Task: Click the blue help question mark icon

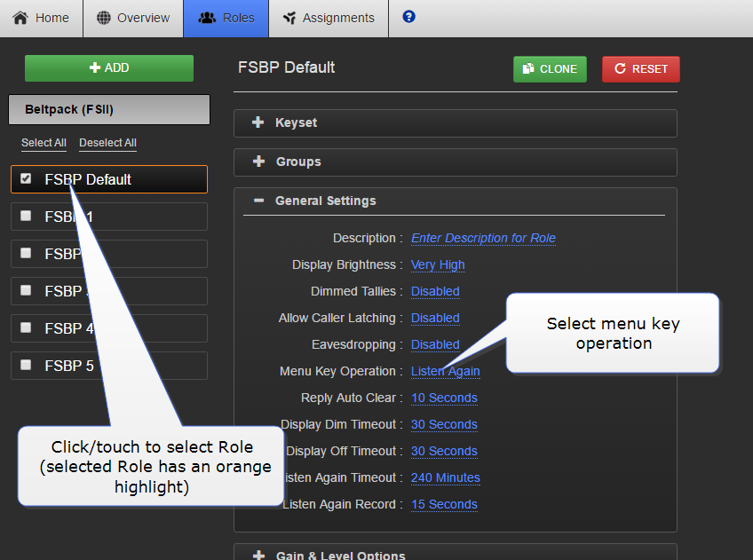Action: click(408, 17)
